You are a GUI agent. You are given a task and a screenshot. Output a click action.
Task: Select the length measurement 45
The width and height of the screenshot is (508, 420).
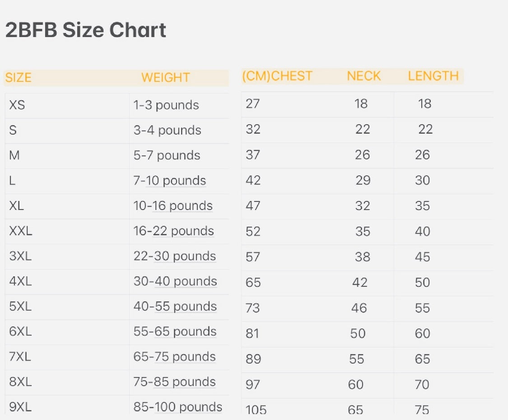(422, 257)
